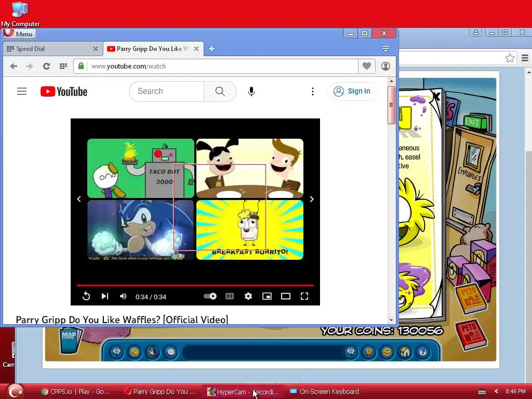Go to igloo with house icon
The image size is (532, 399).
[405, 352]
